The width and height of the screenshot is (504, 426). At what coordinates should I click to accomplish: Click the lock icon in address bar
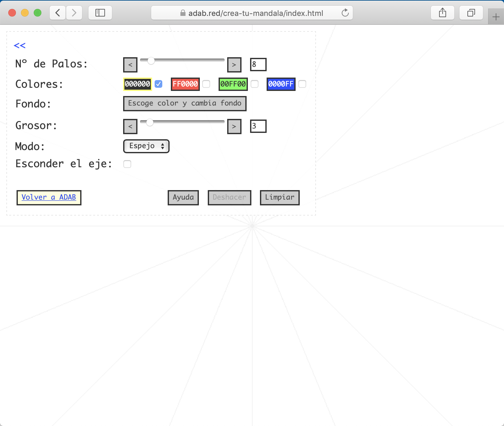click(183, 13)
